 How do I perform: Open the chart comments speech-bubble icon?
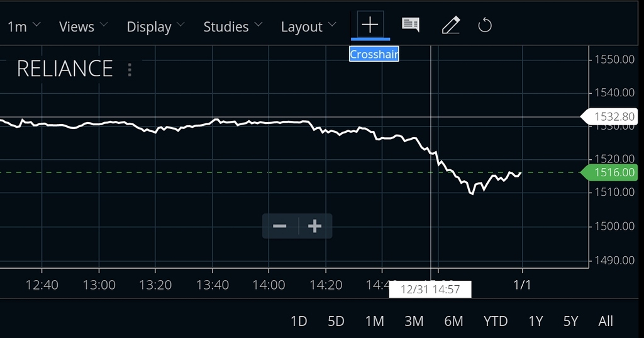pos(410,25)
